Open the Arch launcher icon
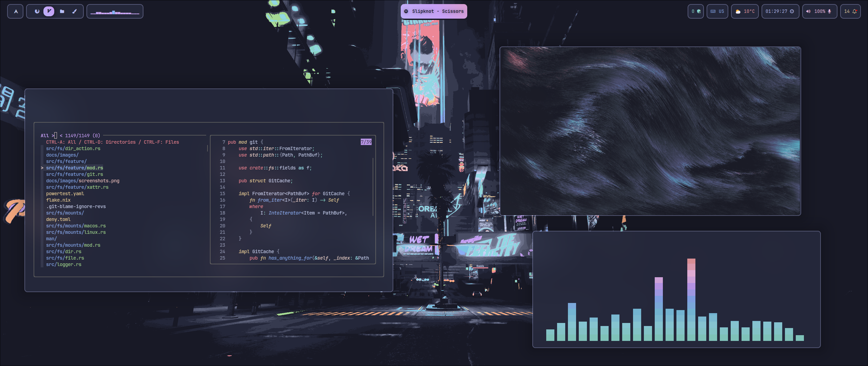 click(x=15, y=11)
